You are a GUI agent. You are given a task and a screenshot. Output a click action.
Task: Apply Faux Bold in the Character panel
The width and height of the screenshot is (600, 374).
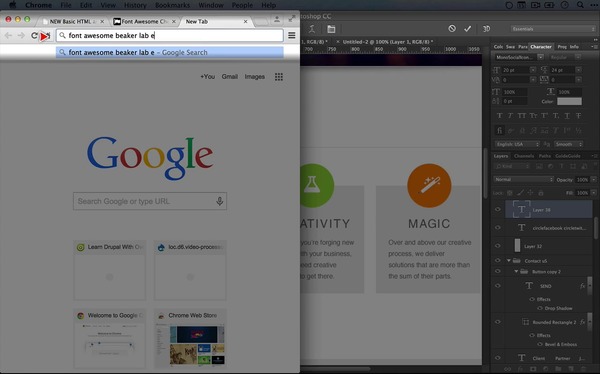coord(499,116)
